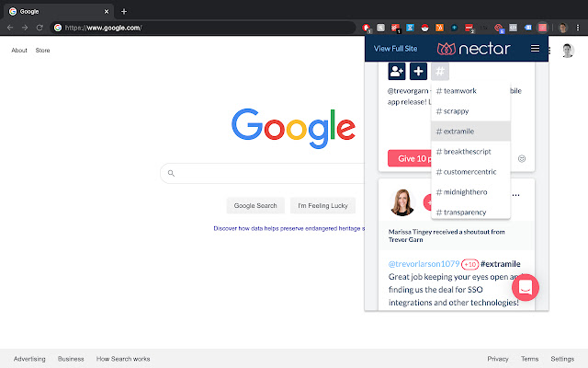Image resolution: width=588 pixels, height=368 pixels.
Task: Click the plus points icon in Nectar
Action: click(x=418, y=72)
